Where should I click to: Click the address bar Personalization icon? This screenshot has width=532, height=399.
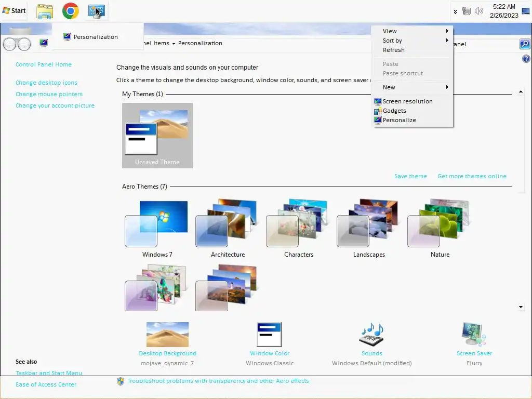tap(44, 43)
